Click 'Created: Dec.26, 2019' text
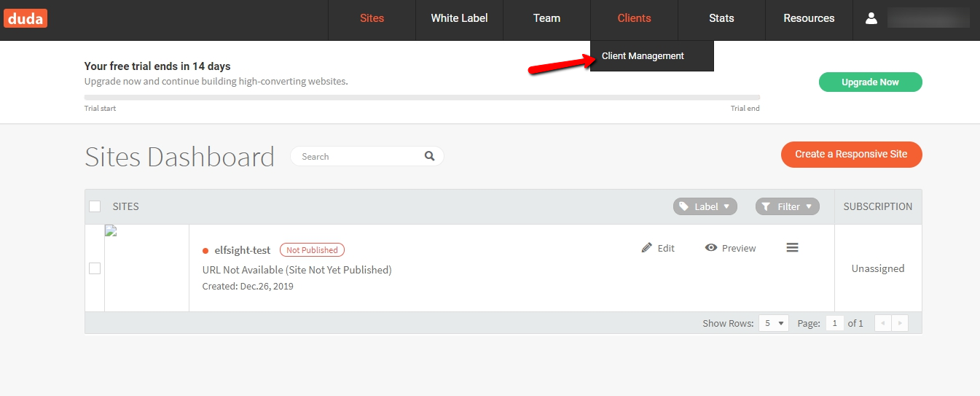Screen dimensions: 980x396 coord(248,286)
